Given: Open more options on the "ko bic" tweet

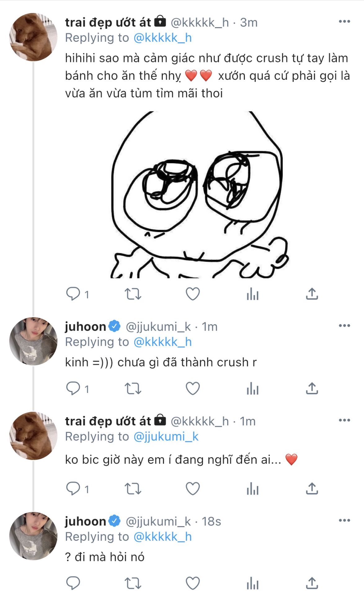Looking at the screenshot, I should pyautogui.click(x=344, y=420).
